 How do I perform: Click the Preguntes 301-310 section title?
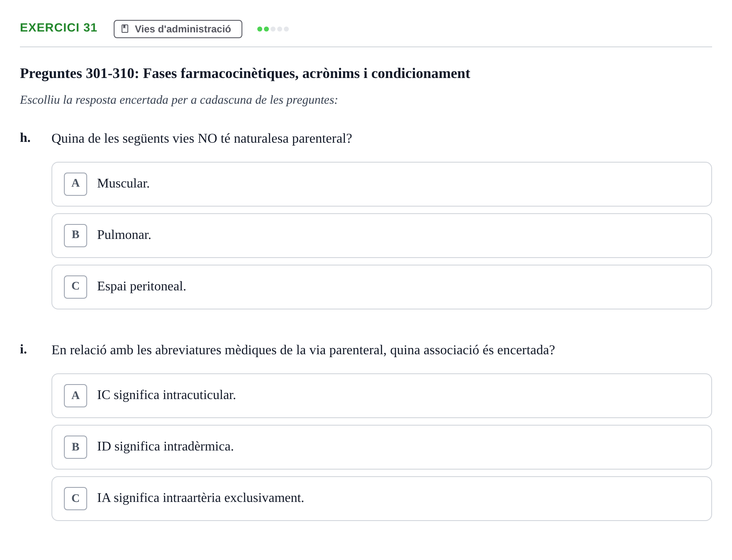245,73
